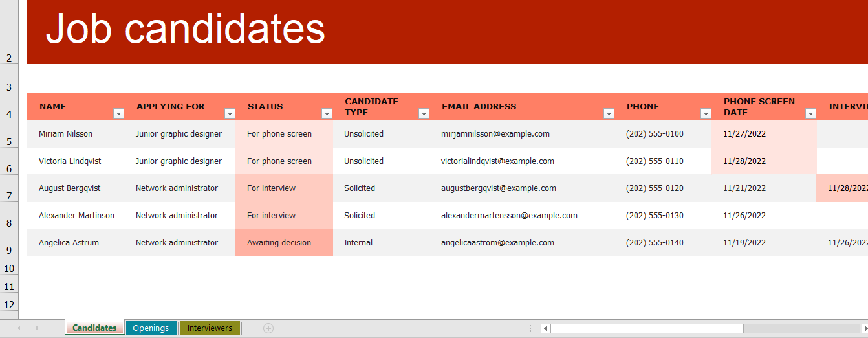Viewport: 868px width, 338px height.
Task: Expand the PHONE column filter arrow
Action: pos(706,114)
